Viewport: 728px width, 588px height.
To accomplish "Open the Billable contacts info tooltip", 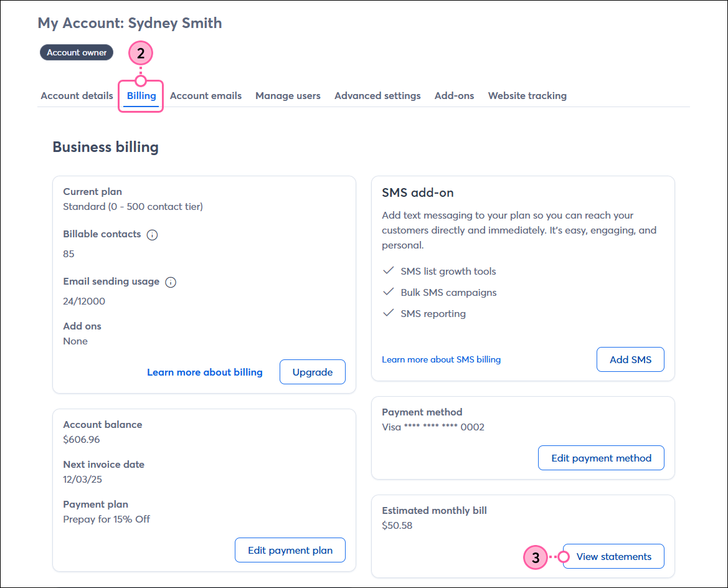I will 153,235.
